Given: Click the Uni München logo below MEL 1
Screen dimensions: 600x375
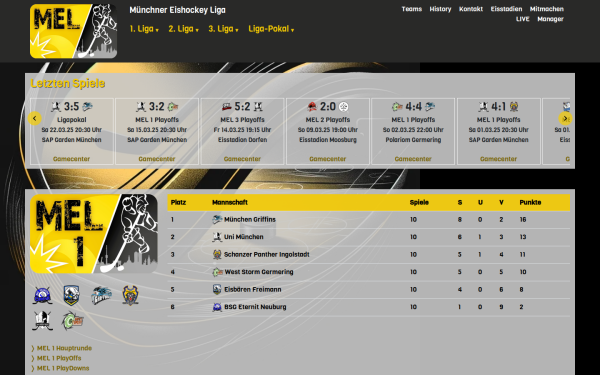Looking at the screenshot, I should coord(42,321).
